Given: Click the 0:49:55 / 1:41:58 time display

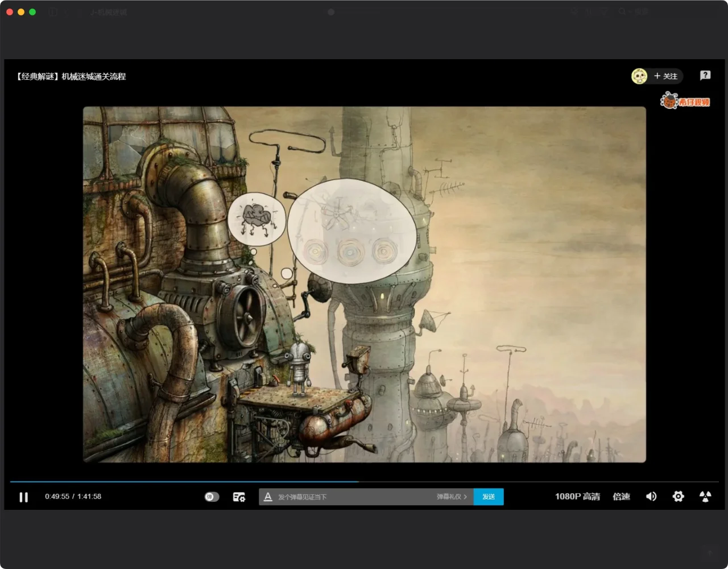Looking at the screenshot, I should [73, 497].
